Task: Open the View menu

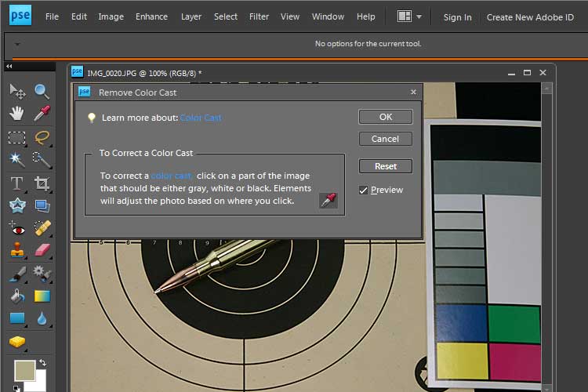Action: click(x=290, y=16)
